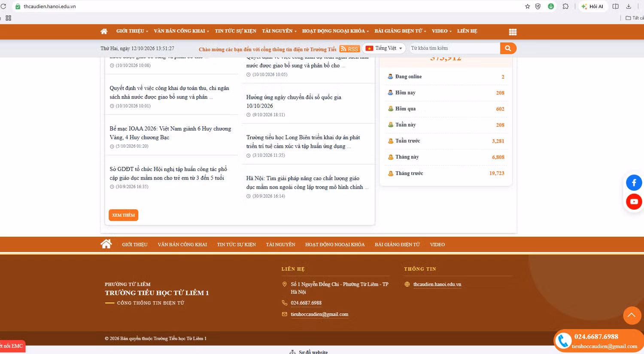Open the grid menu icon in the orange header
Image resolution: width=644 pixels, height=354 pixels.
513,32
